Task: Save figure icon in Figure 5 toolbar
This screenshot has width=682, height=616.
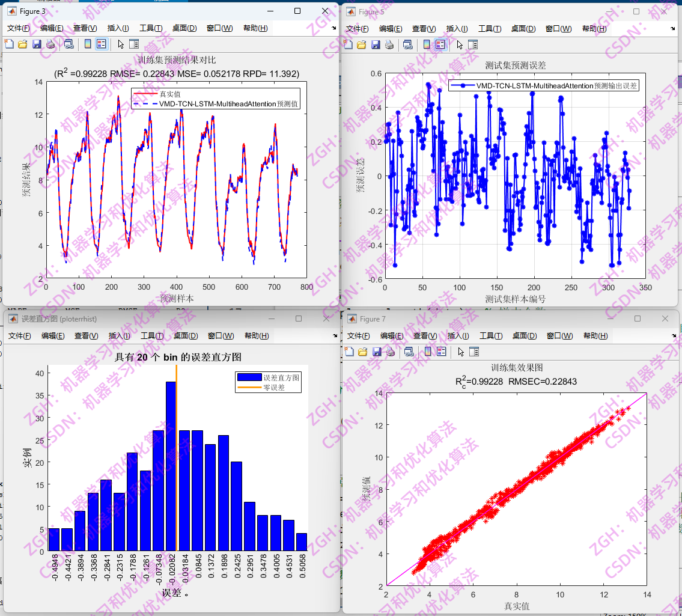Action: 376,44
